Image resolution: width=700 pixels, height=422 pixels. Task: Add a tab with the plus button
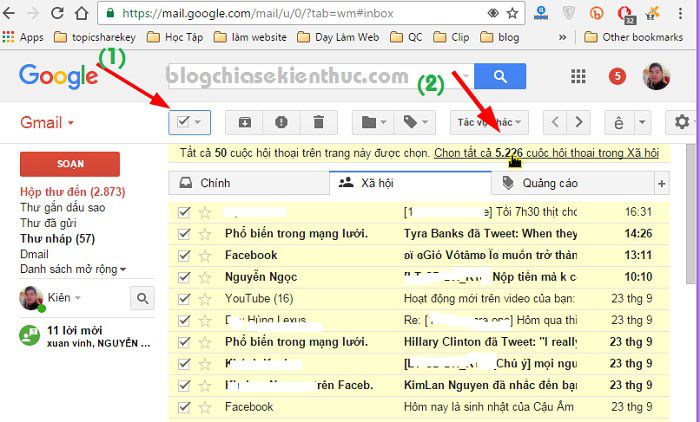tap(661, 183)
